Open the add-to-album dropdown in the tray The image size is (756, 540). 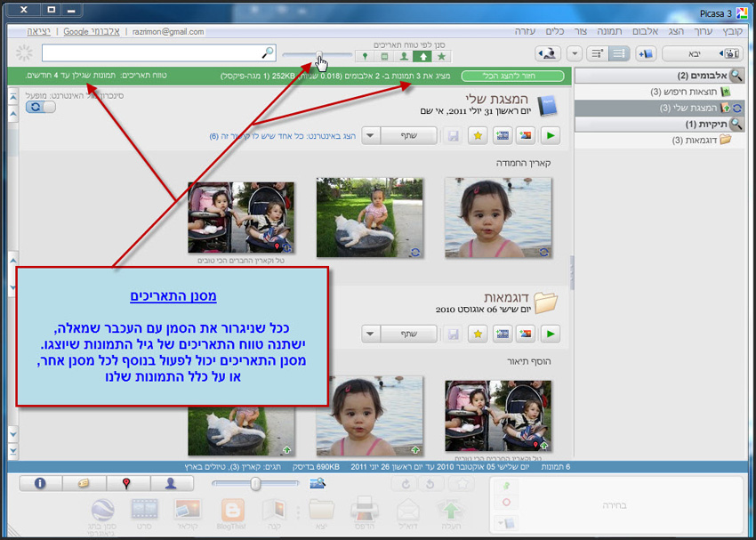tap(506, 522)
